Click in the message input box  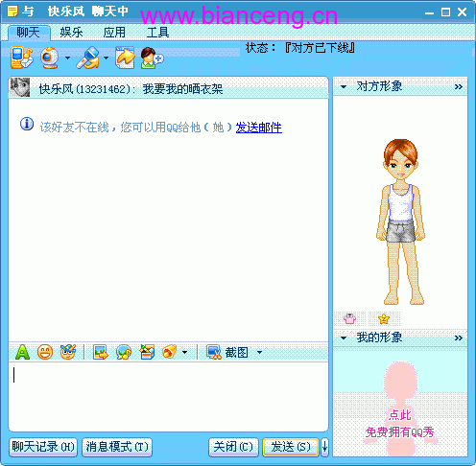[x=168, y=396]
